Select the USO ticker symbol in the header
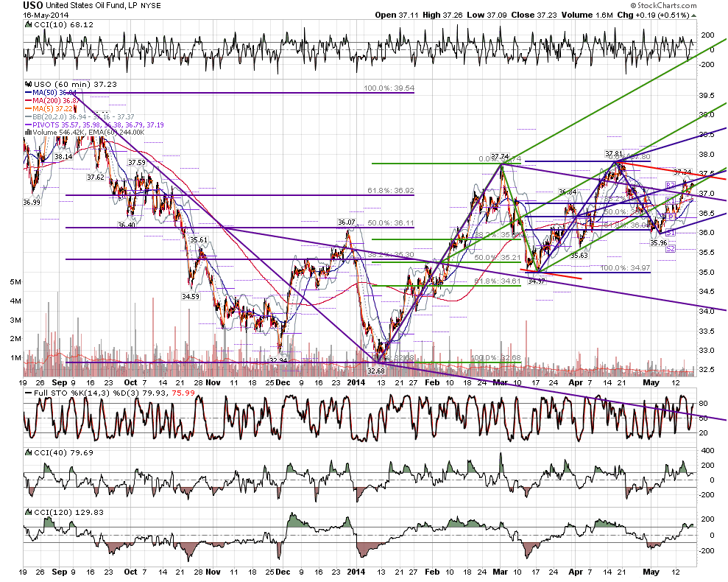This screenshot has width=728, height=582. [33, 6]
